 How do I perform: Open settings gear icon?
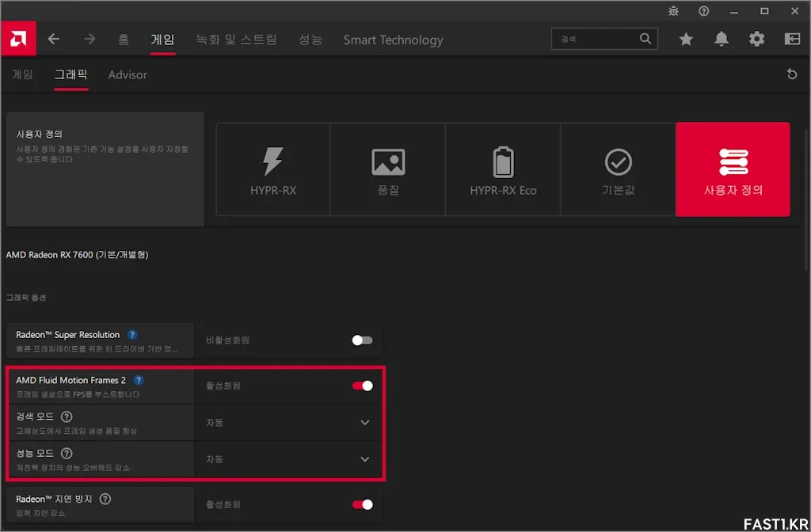[x=756, y=39]
